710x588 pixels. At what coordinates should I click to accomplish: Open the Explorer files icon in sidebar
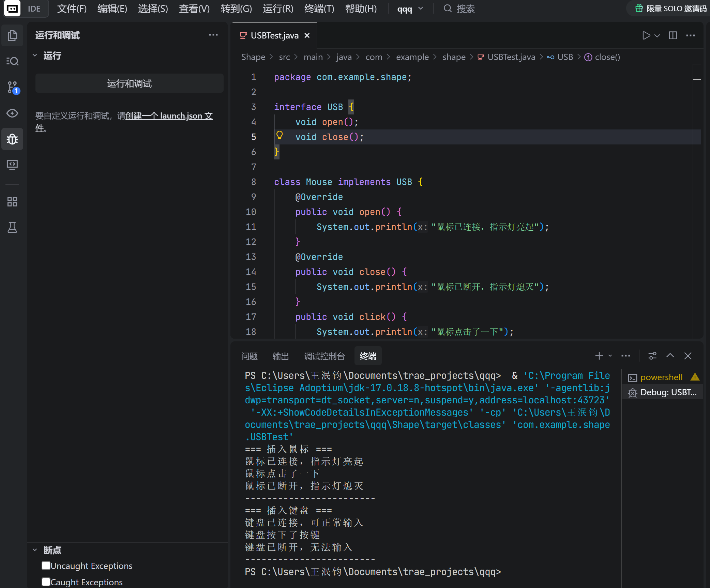click(12, 35)
